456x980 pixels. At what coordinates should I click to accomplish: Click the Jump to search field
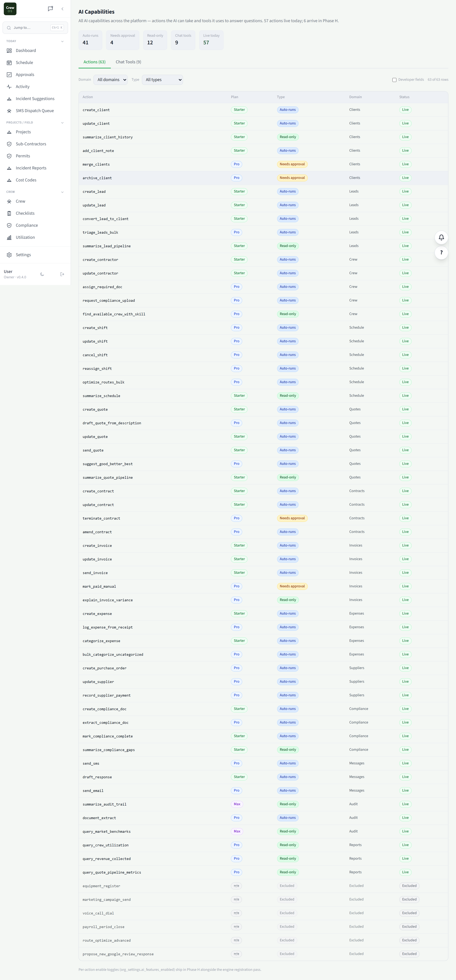35,28
